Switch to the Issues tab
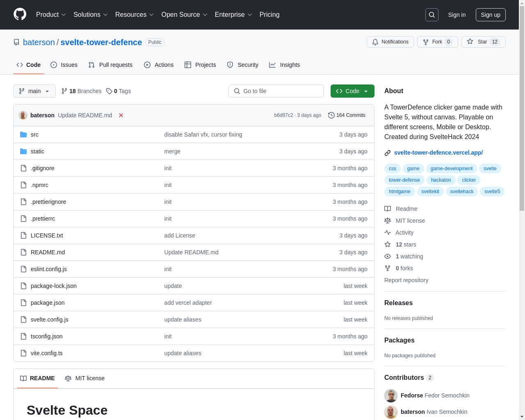 coord(64,65)
